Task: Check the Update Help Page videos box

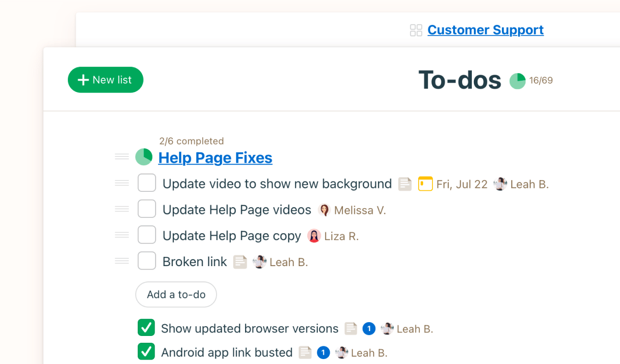Action: (147, 209)
